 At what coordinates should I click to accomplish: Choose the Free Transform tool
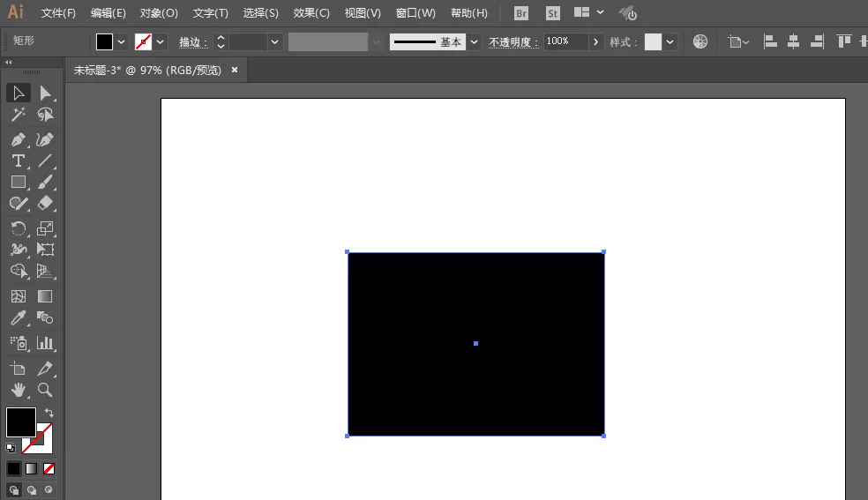click(x=45, y=250)
